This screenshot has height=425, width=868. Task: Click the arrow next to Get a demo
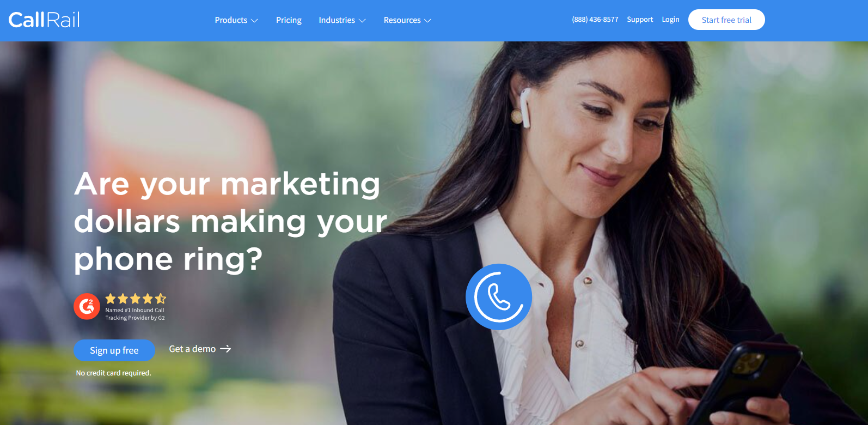(225, 349)
